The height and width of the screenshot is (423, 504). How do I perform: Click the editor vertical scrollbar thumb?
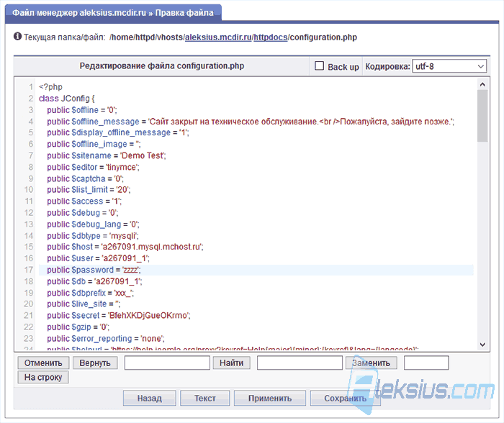coord(482,116)
